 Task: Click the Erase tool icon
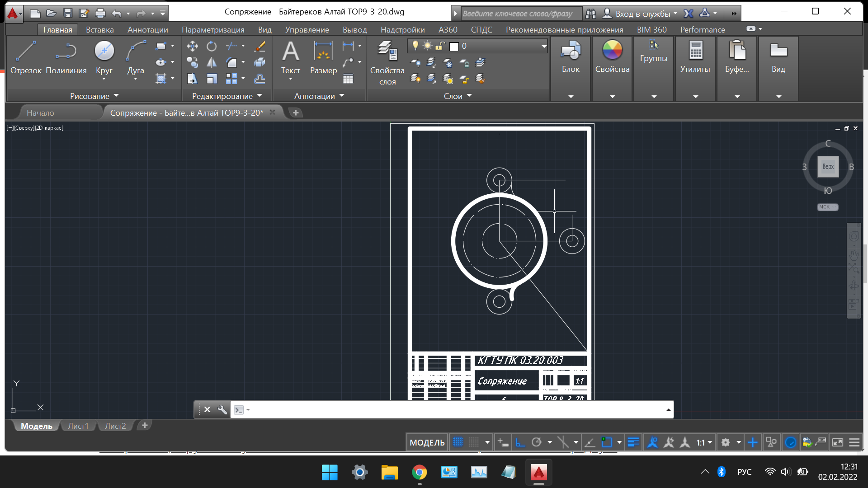coord(259,46)
